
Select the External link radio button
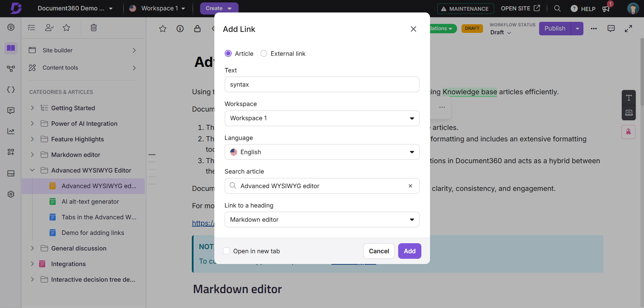(264, 53)
